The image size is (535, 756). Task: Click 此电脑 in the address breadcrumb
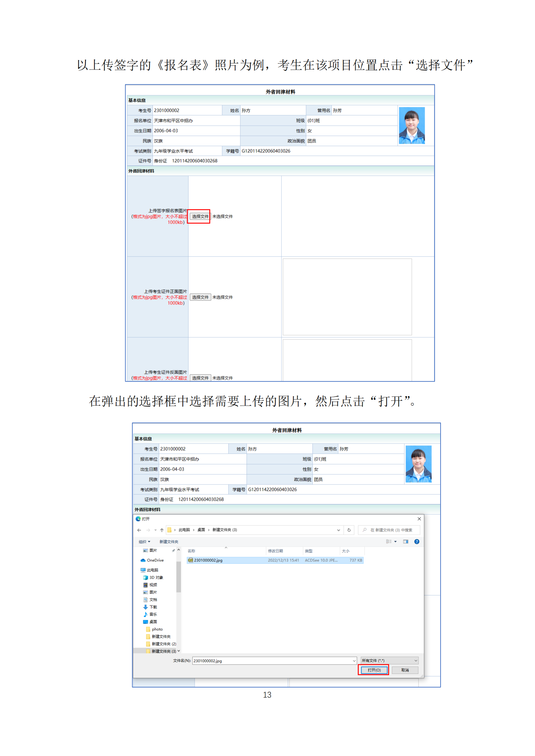184,530
